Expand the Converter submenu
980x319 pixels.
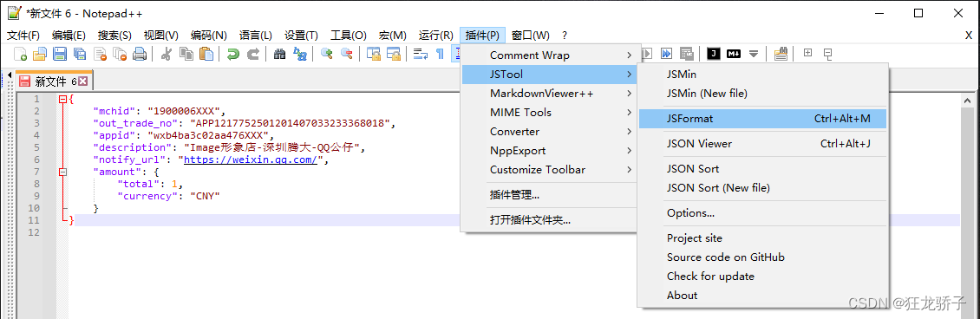point(549,132)
